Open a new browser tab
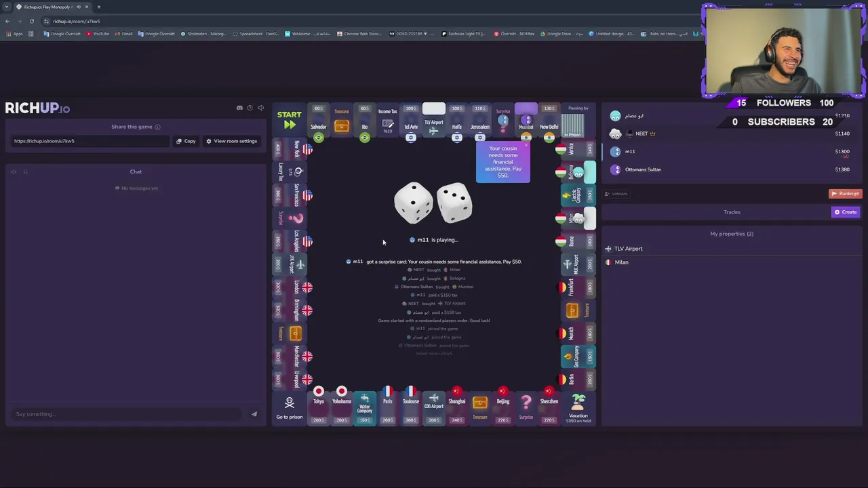868x488 pixels. tap(98, 7)
